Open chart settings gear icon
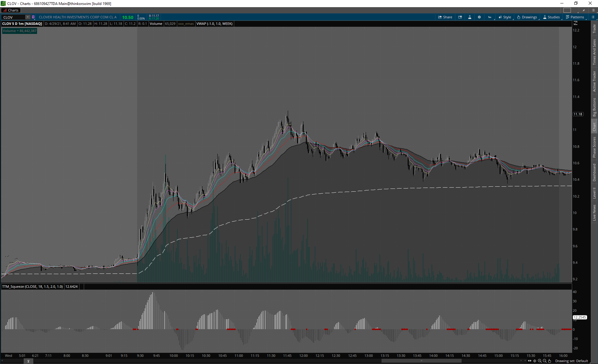Screen dimensions: 598x364 point(479,17)
